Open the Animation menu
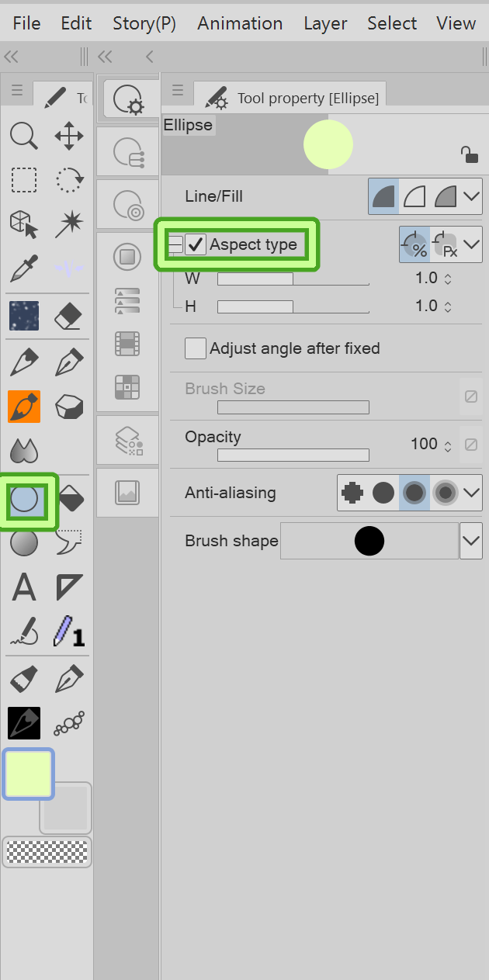Screen dimensions: 489x980 pos(240,23)
